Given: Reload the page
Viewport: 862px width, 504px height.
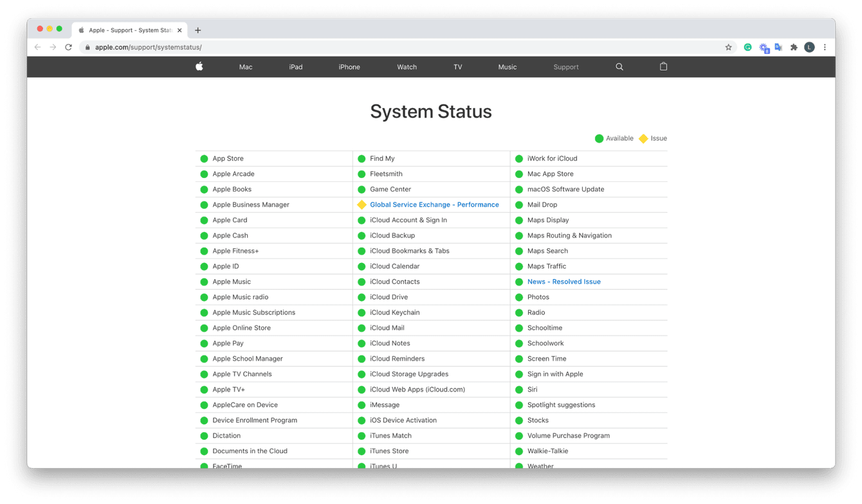Looking at the screenshot, I should pyautogui.click(x=68, y=47).
